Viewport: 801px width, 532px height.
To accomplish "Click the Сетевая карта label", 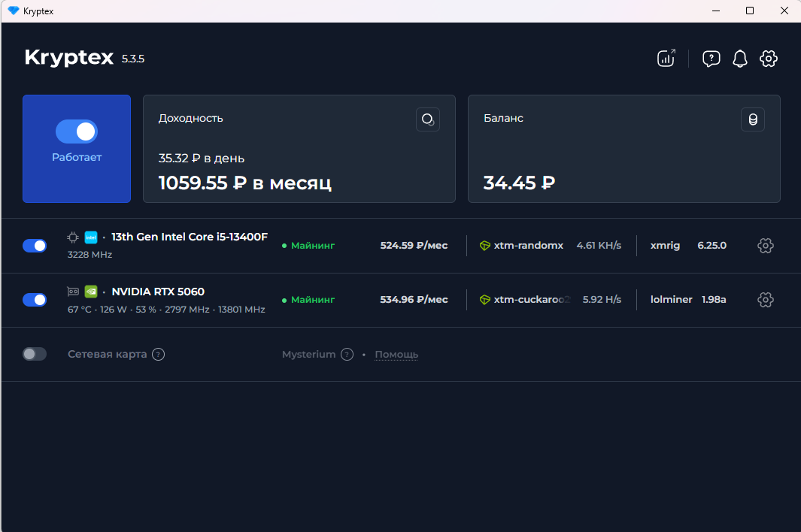I will click(108, 355).
